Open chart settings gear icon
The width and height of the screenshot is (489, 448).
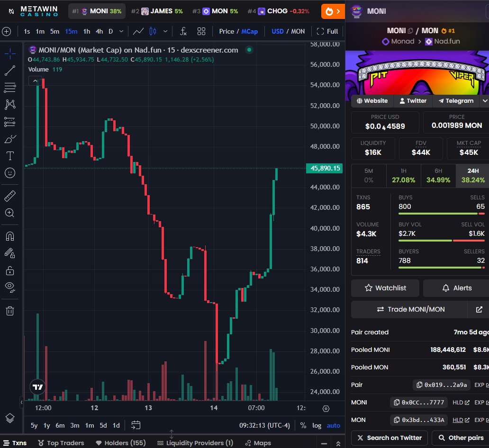(326, 408)
